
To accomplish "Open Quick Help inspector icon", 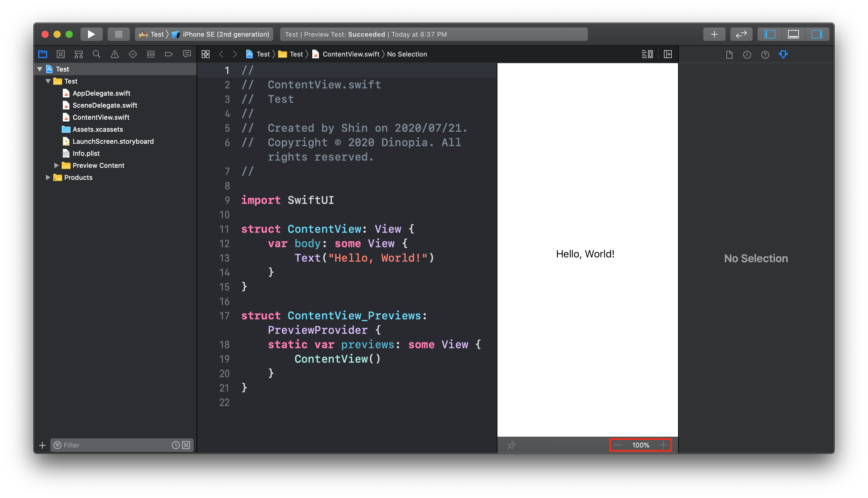I will coord(765,54).
